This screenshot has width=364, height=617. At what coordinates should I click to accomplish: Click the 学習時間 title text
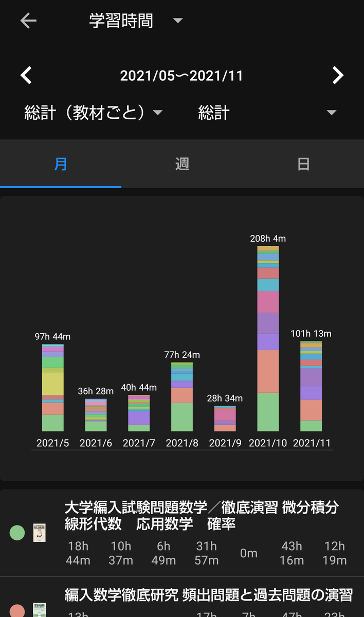point(121,21)
